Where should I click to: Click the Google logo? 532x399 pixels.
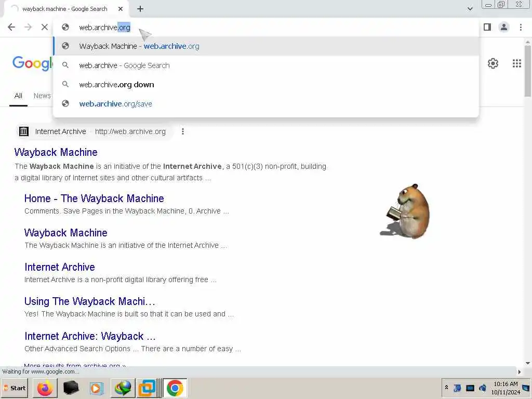pos(33,63)
